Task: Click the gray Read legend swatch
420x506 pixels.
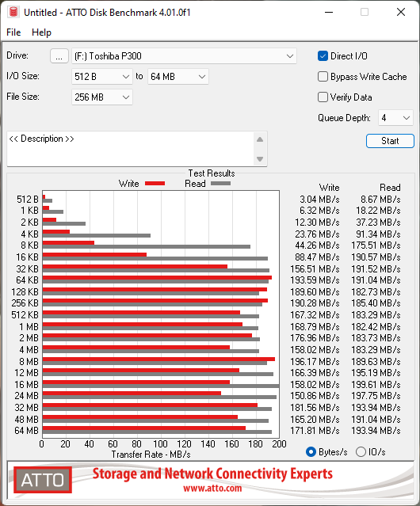Action: tap(220, 183)
